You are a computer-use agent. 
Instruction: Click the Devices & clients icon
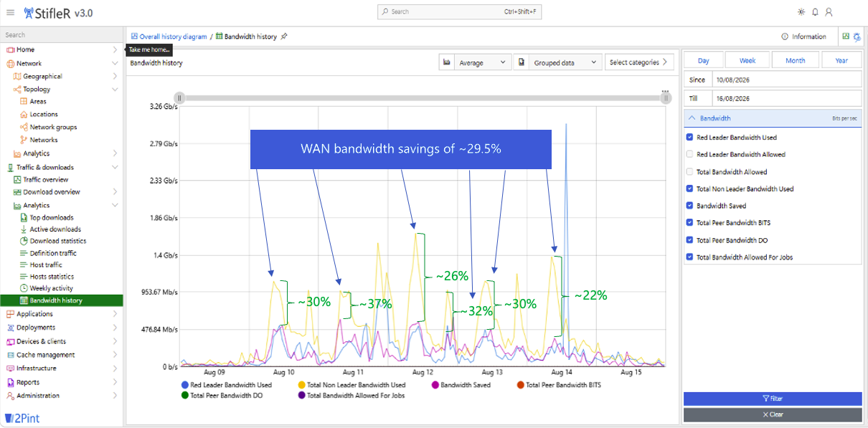[x=11, y=341]
